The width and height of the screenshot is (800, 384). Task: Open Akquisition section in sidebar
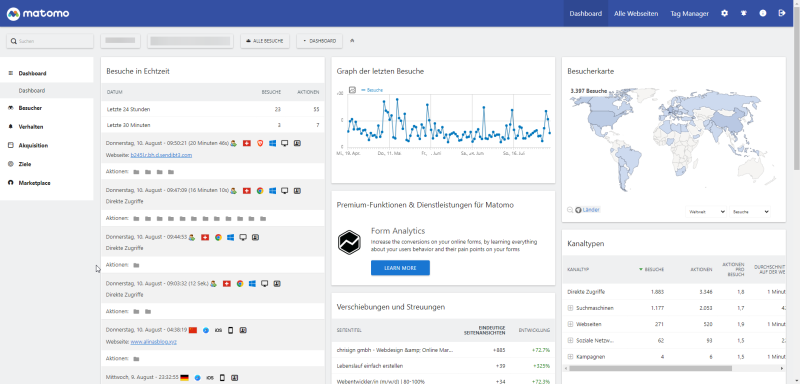(x=33, y=145)
